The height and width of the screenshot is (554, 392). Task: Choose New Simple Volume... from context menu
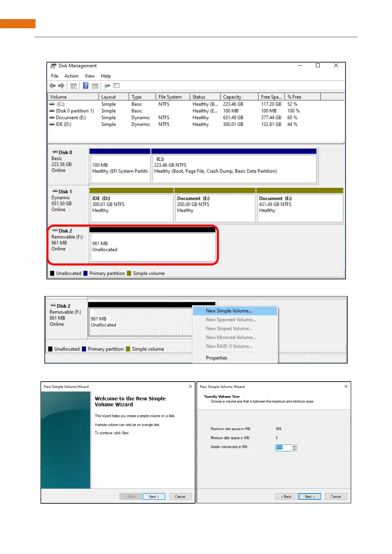[x=235, y=311]
